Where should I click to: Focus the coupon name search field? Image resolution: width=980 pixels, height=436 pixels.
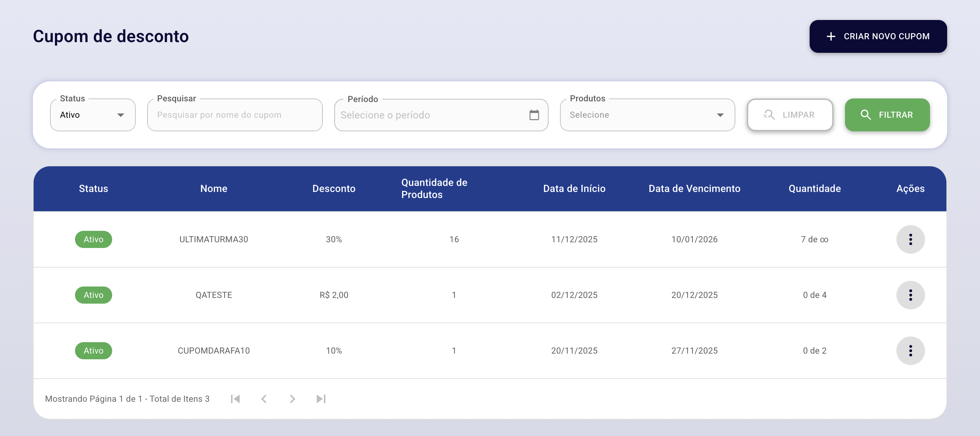(x=235, y=115)
